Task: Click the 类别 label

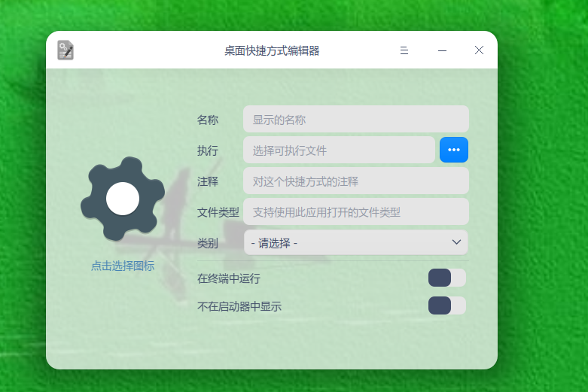Action: 208,243
